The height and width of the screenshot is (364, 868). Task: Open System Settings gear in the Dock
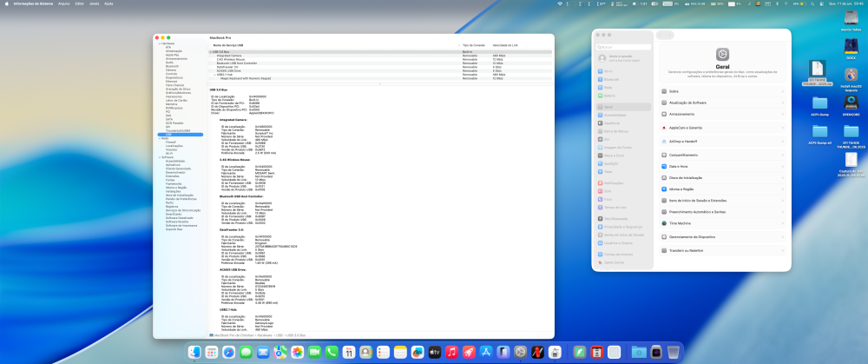[x=520, y=352]
